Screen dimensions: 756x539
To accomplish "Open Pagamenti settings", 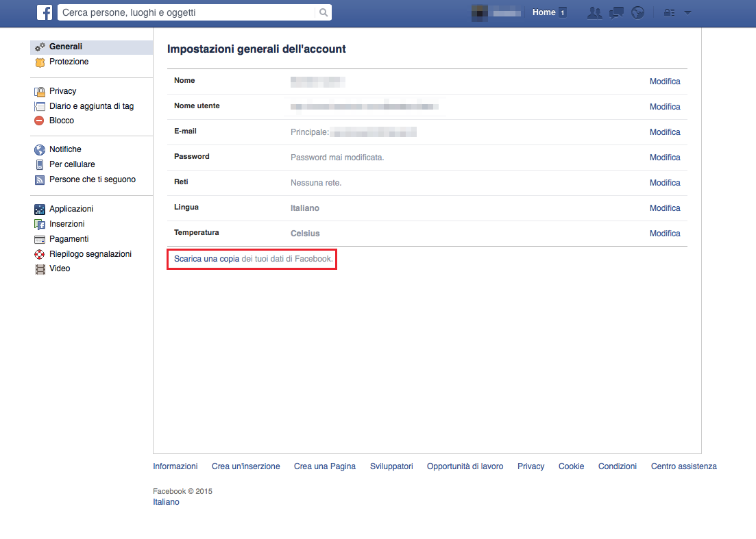I will click(69, 239).
